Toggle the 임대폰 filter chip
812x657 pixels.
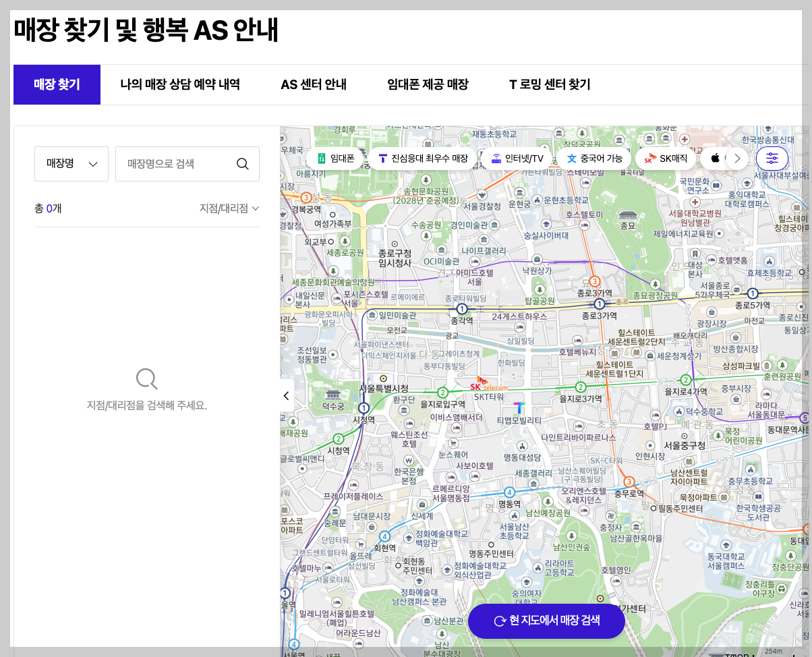pyautogui.click(x=334, y=159)
